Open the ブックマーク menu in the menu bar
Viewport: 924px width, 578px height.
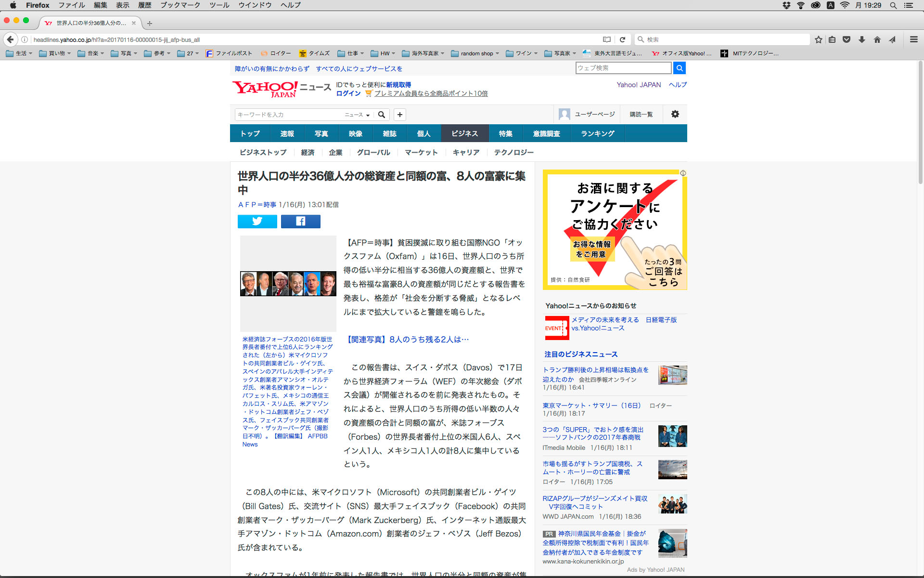[180, 5]
